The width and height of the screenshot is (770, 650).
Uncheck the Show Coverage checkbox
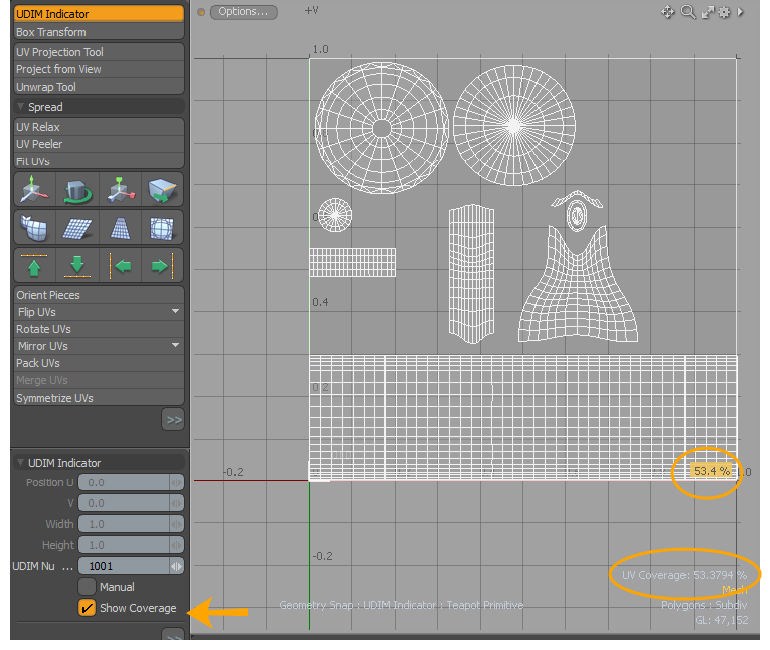87,608
